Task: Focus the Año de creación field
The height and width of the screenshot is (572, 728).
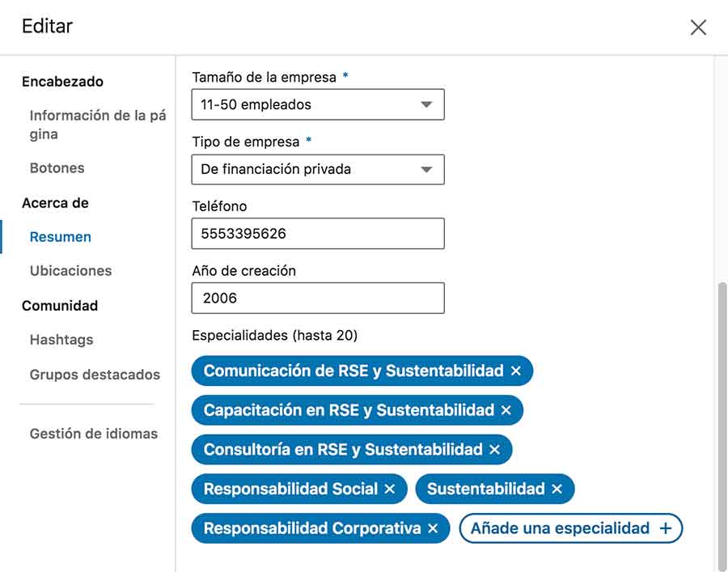Action: (318, 298)
